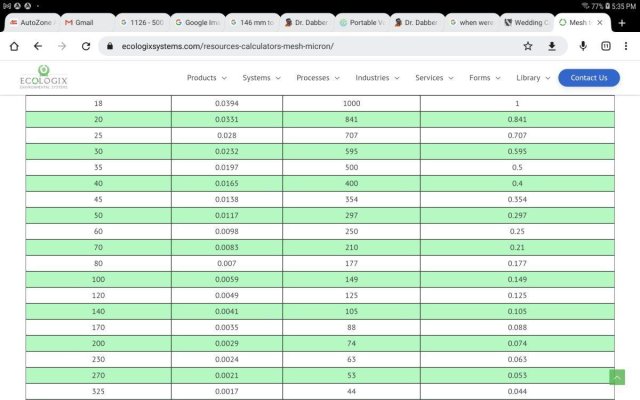Switch to the 146 mm to tab

pos(252,22)
